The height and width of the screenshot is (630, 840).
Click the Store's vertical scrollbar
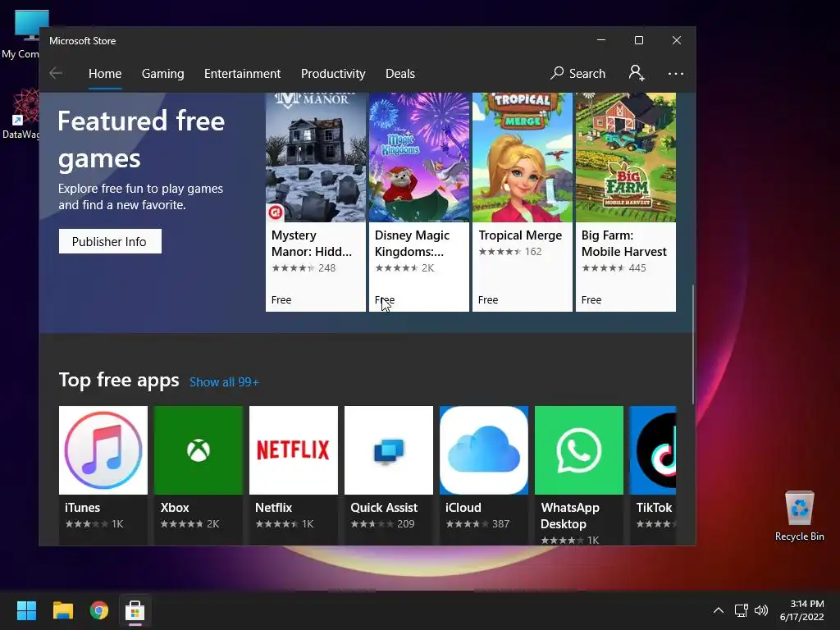point(692,344)
